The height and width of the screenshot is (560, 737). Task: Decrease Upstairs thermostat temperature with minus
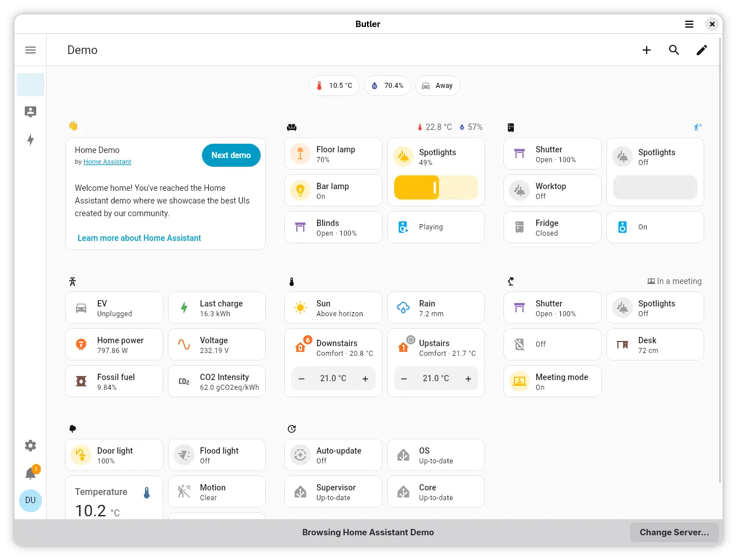pyautogui.click(x=404, y=378)
